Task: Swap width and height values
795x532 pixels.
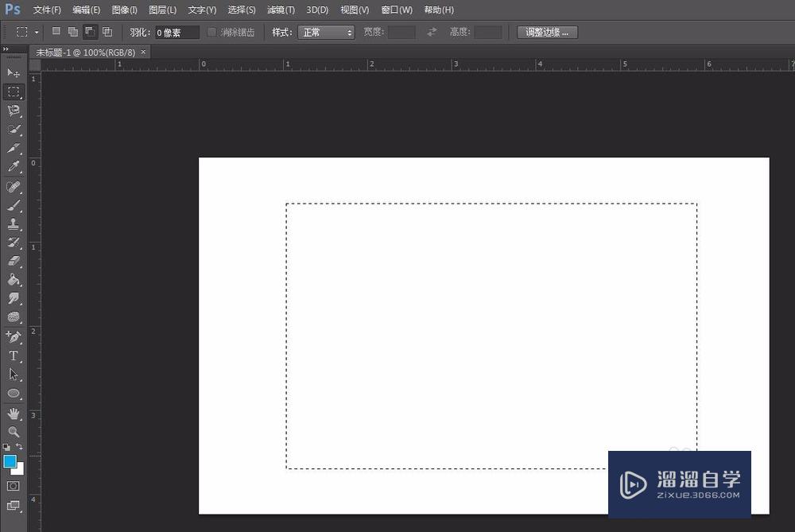Action: coord(432,32)
